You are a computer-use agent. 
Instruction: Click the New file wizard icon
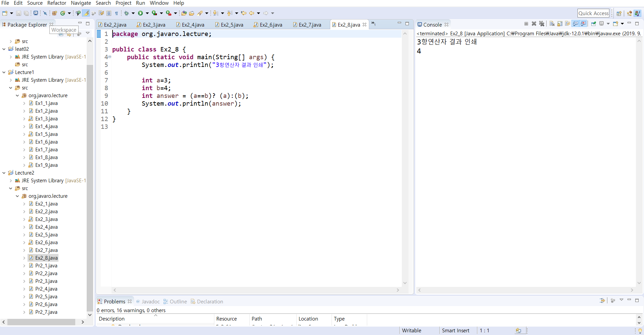click(5, 13)
